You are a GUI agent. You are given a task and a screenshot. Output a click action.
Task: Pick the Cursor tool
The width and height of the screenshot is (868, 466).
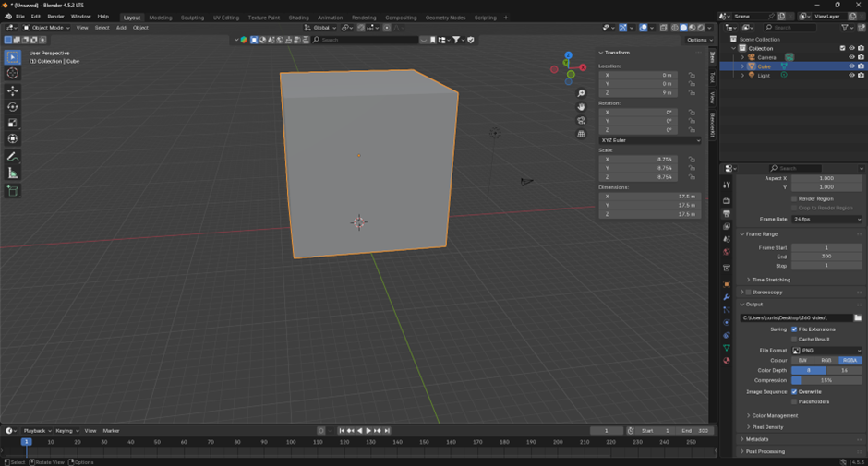12,73
